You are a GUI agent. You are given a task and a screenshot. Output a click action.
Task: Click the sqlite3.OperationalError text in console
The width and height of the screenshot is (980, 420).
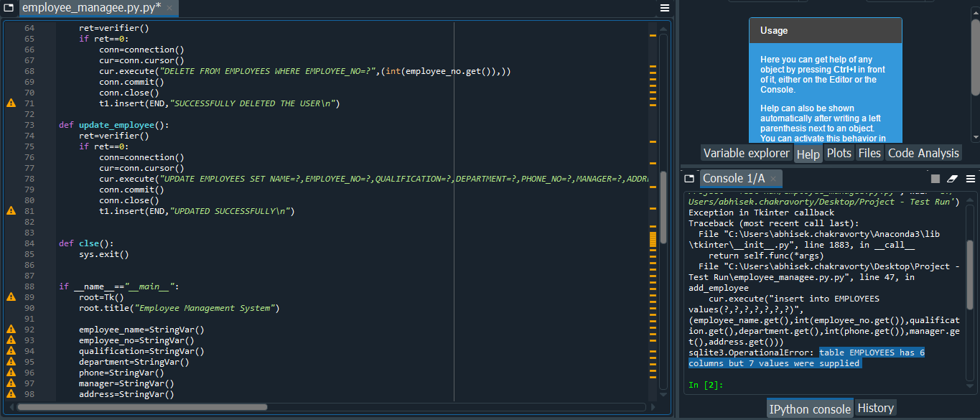[x=751, y=353]
